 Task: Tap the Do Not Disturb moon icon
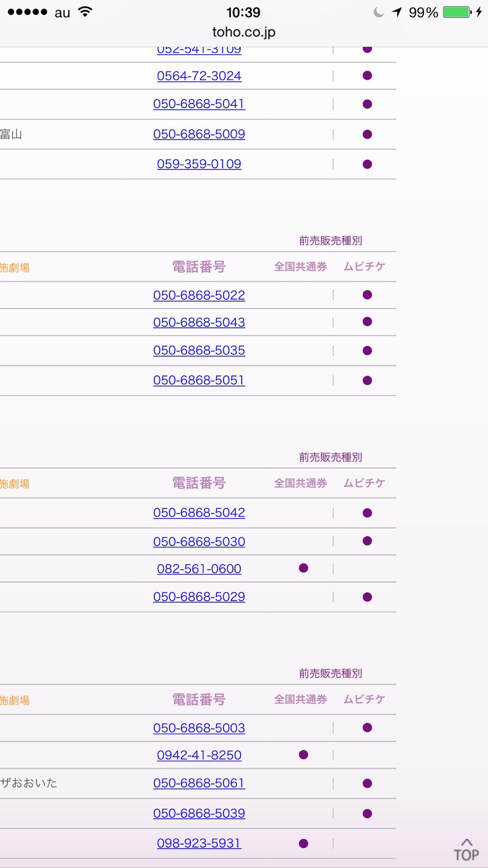click(x=379, y=12)
